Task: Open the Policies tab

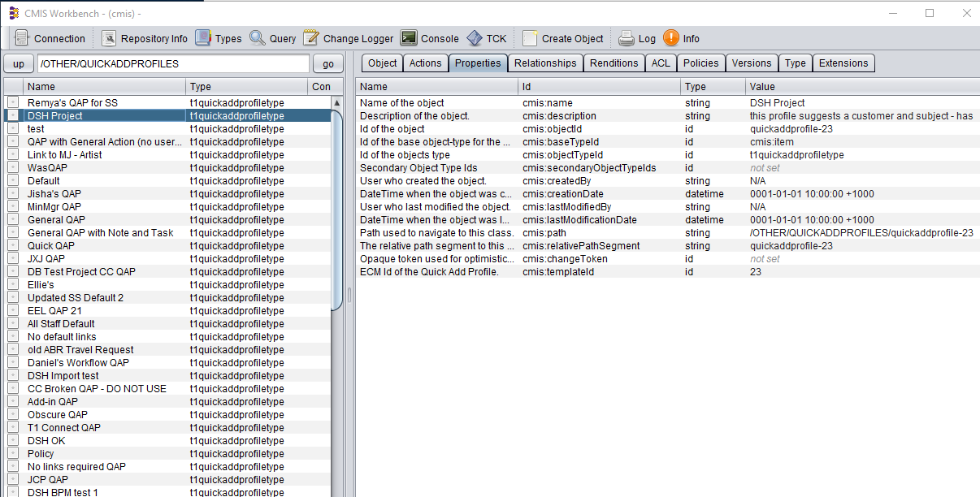Action: 701,63
